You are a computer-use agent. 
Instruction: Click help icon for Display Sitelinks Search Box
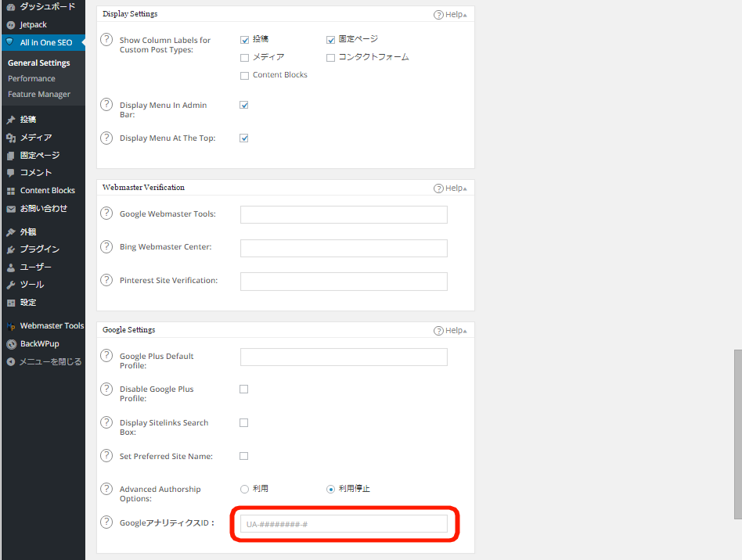(x=106, y=422)
